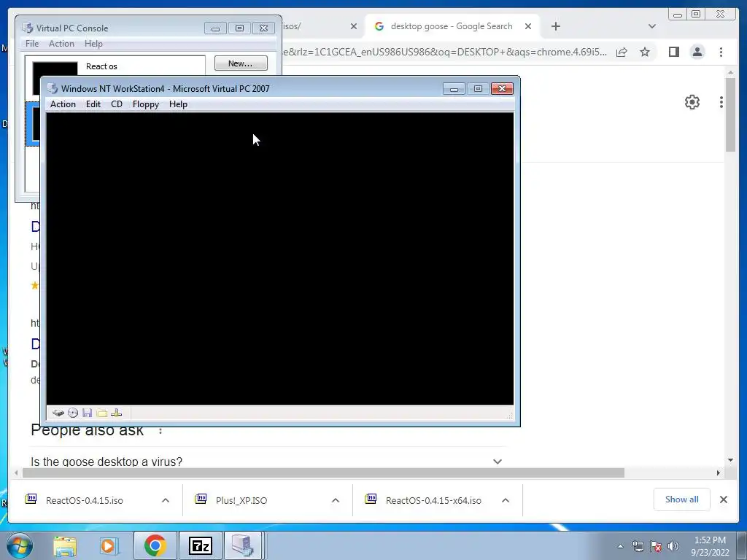The image size is (747, 560).
Task: Click the scroll right arrow of horizontal scrollbar
Action: pos(719,472)
